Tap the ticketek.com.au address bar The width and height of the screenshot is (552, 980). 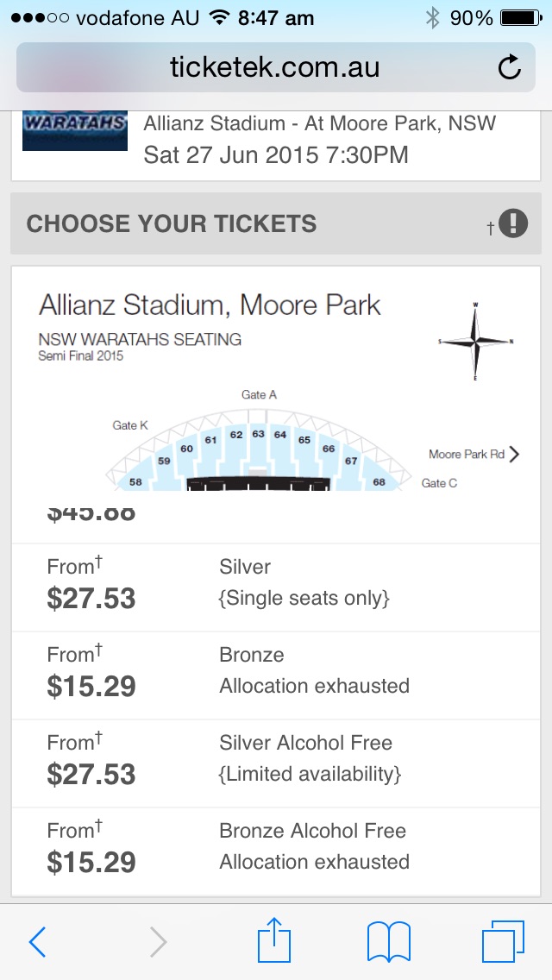click(276, 67)
